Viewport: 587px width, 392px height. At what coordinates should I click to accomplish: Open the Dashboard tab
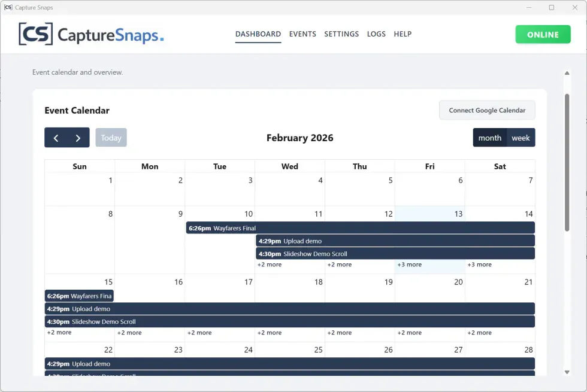258,34
